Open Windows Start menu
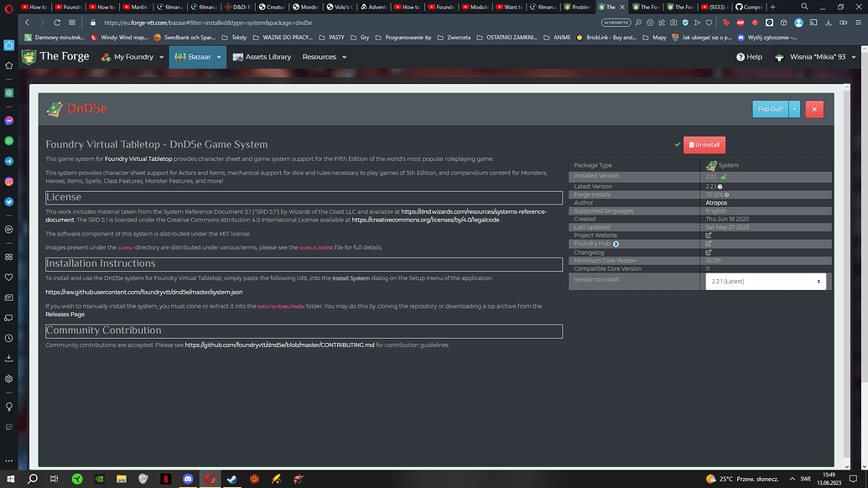The height and width of the screenshot is (488, 868). 11,479
